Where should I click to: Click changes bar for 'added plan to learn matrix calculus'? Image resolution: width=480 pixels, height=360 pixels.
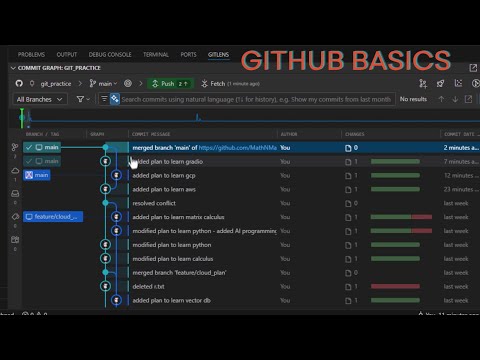401,217
